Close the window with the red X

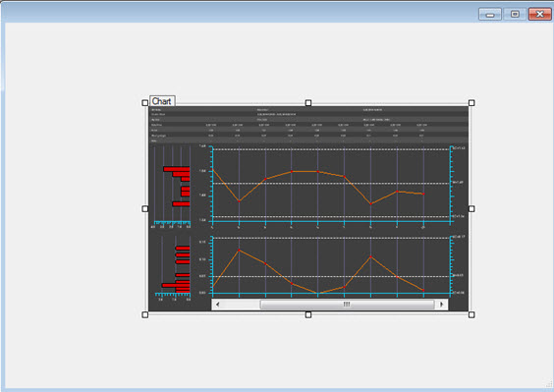(540, 14)
